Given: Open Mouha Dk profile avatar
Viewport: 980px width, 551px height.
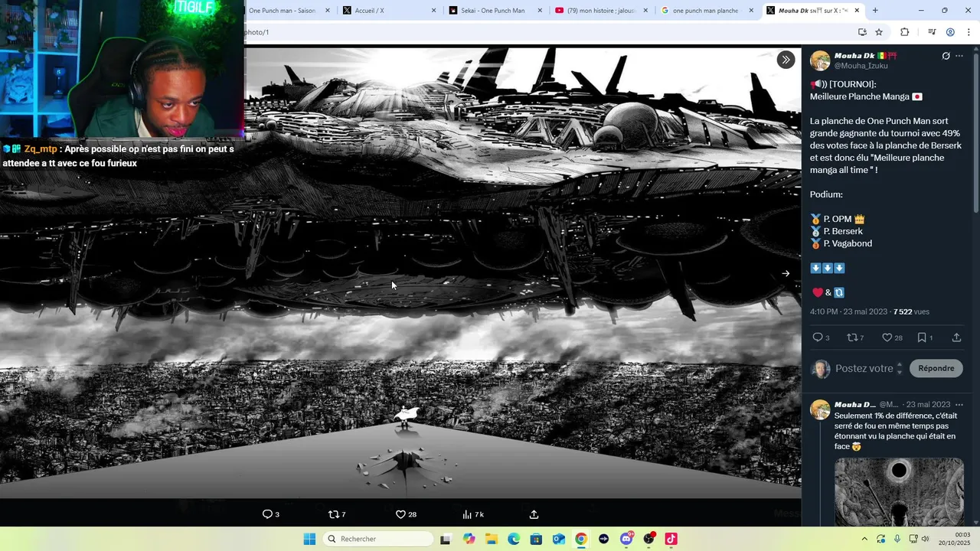Looking at the screenshot, I should tap(820, 61).
